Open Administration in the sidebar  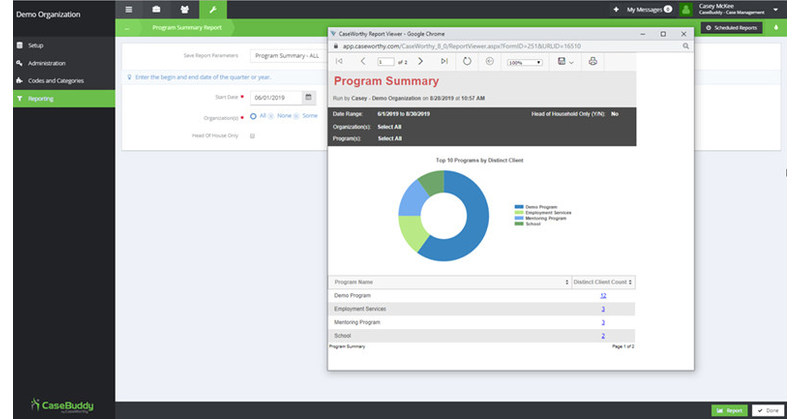46,63
